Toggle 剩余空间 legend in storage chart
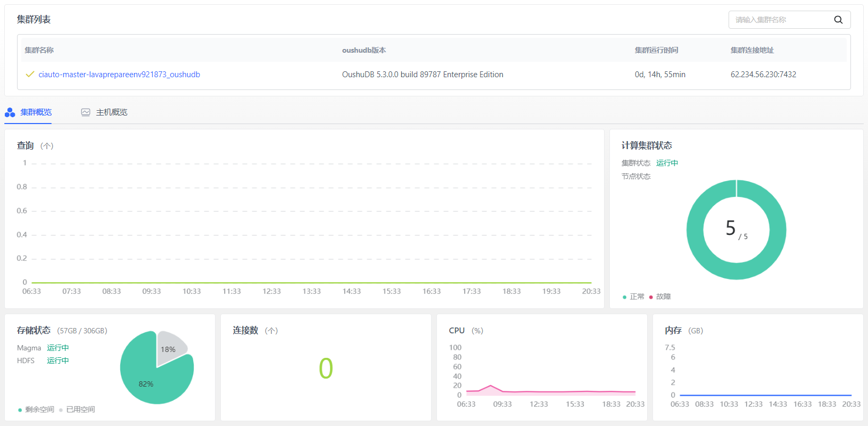This screenshot has width=868, height=426. [36, 409]
